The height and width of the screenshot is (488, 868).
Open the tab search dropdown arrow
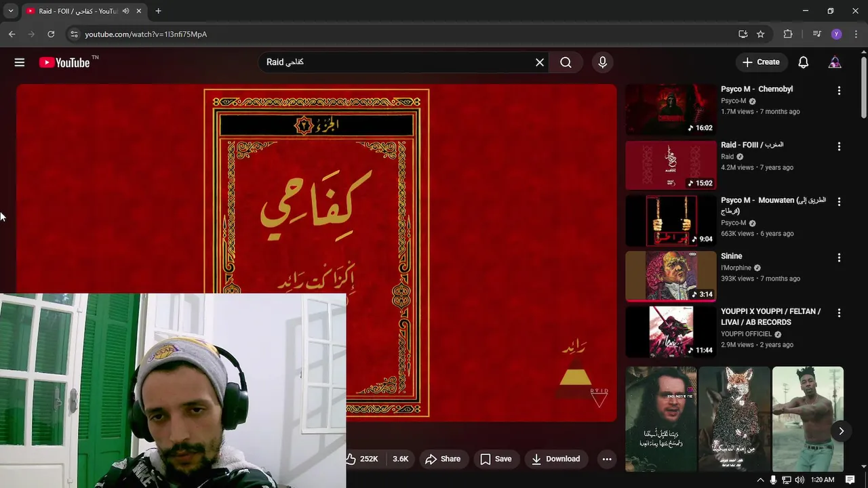coord(10,11)
